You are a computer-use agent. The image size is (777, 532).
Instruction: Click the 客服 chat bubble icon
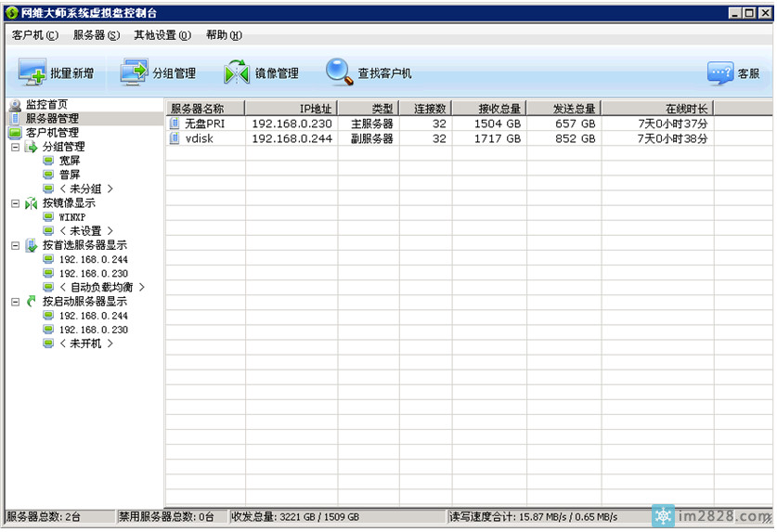[720, 73]
